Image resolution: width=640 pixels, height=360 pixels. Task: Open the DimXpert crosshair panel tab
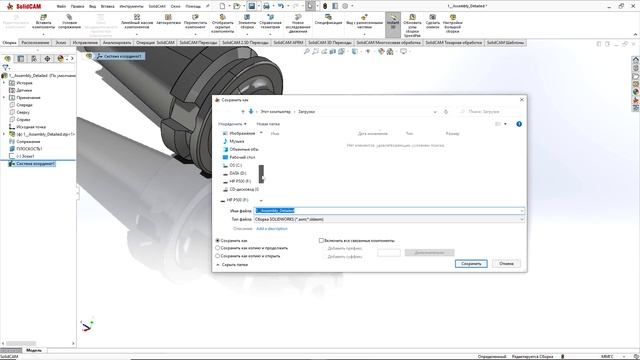click(47, 59)
